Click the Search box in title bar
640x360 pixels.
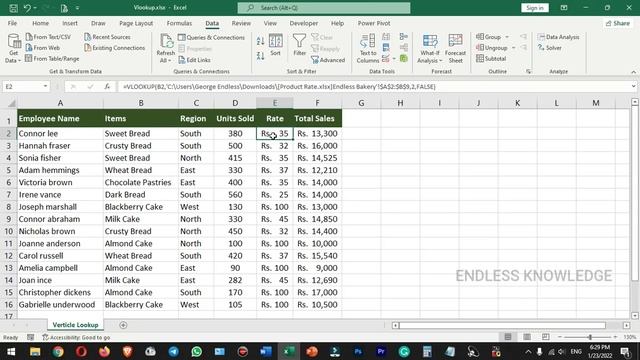pos(324,8)
